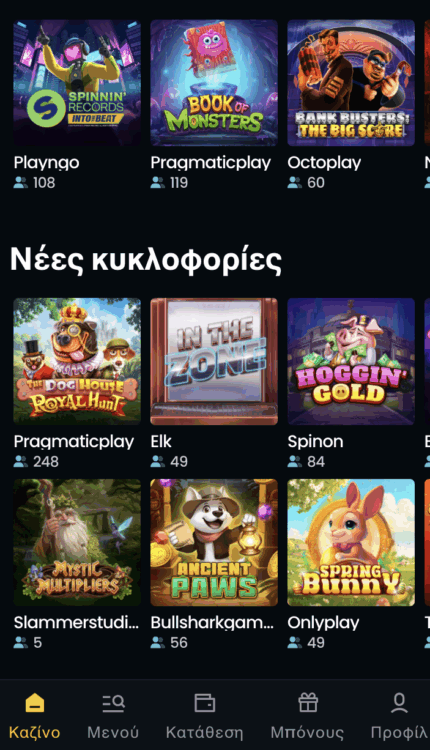Click players icon beside 248 count
Screen dimensions: 430x750
coord(21,462)
